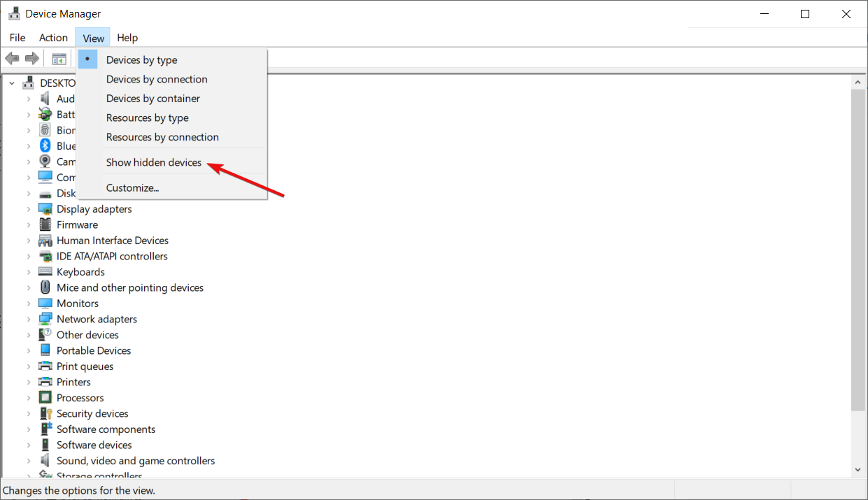This screenshot has width=868, height=500.
Task: Click the IDE ATA/ATAPI controllers icon
Action: click(45, 256)
